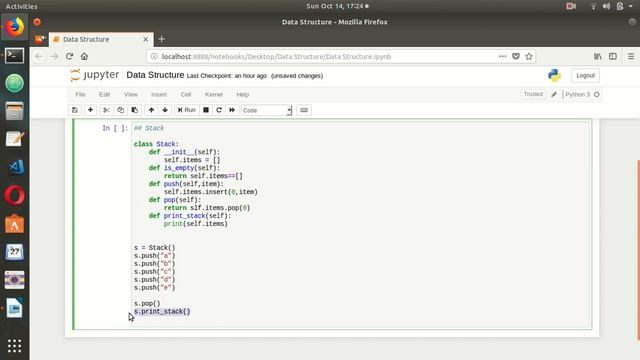640x360 pixels.
Task: Click the code line s.pop()
Action: (x=147, y=304)
